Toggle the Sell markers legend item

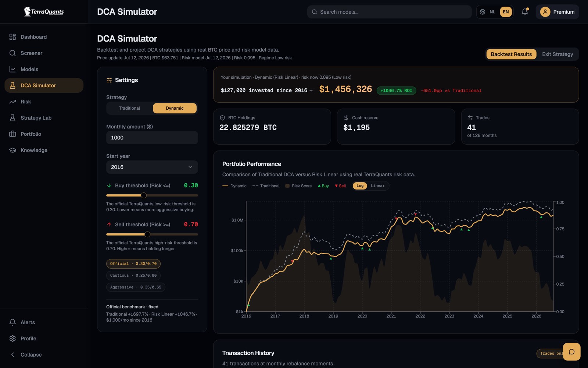(x=340, y=186)
